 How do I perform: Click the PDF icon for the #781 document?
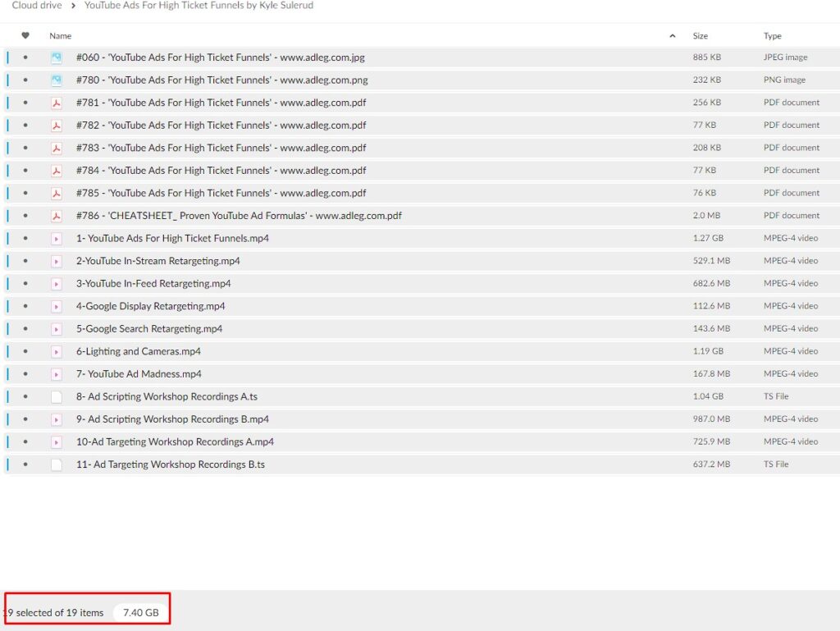[x=56, y=103]
